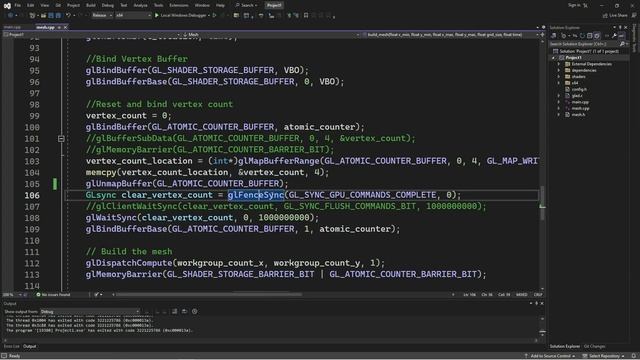640x360 pixels.
Task: Click Clear All icon in Output panel
Action: pyautogui.click(x=174, y=311)
